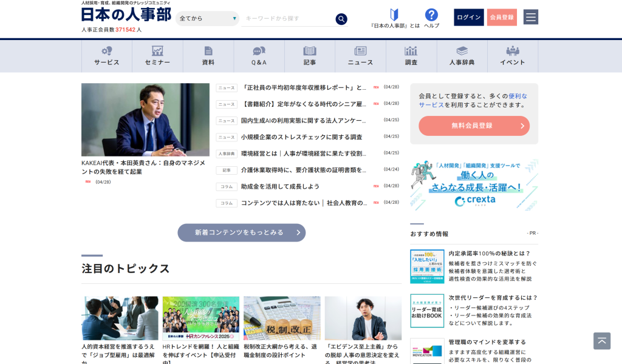Open 内定承諾率100%の秘訣とは？ recommendation
This screenshot has width=622, height=364.
[490, 254]
